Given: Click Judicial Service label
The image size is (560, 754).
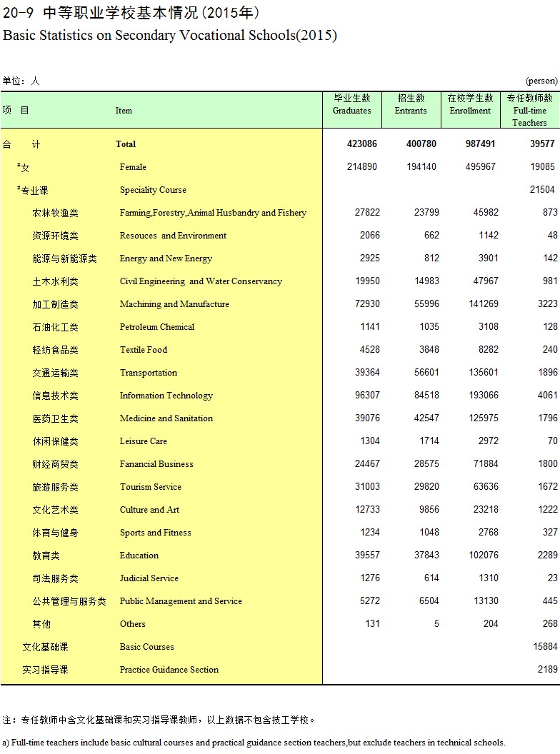Looking at the screenshot, I should pyautogui.click(x=149, y=578).
